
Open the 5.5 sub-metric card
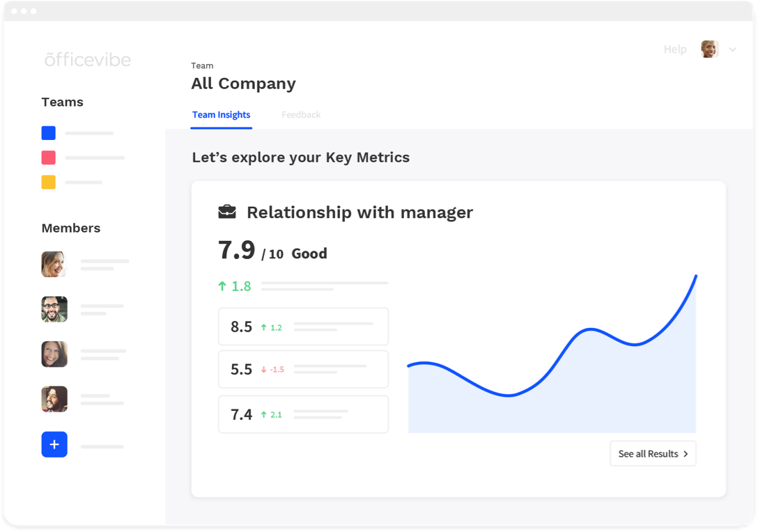click(x=303, y=369)
